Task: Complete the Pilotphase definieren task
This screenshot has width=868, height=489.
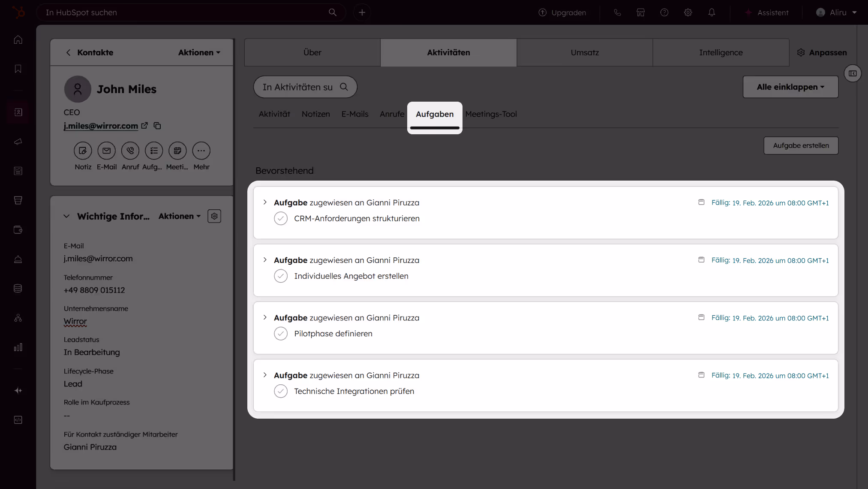Action: [x=281, y=333]
